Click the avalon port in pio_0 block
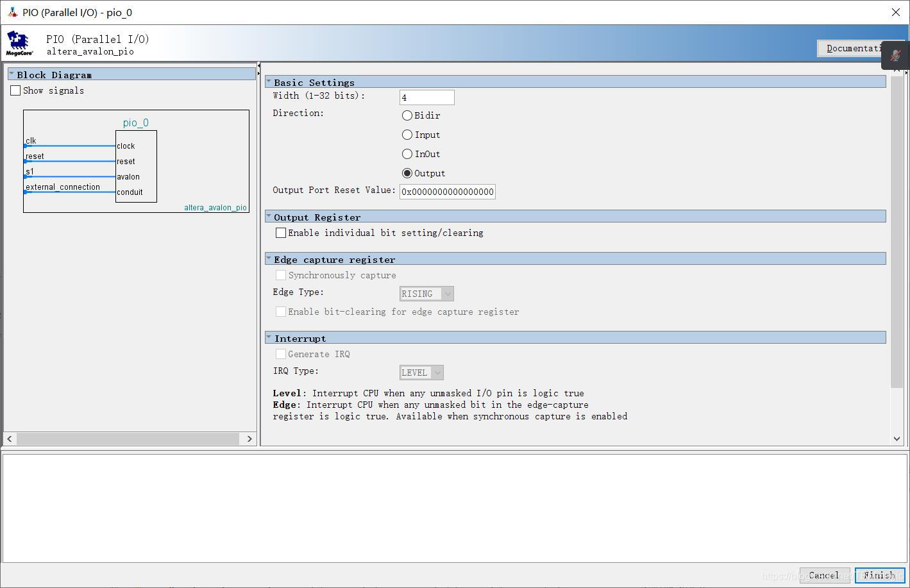Screen dimensions: 910x588 pyautogui.click(x=128, y=177)
